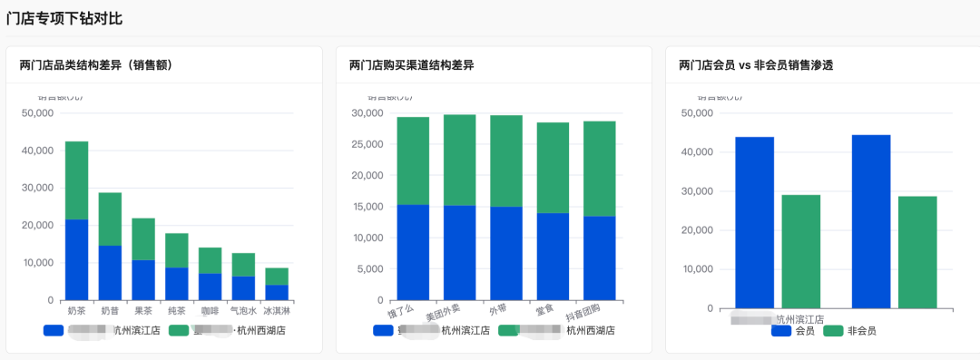Click the green segment of the 外带 bar
Screen dimensions: 980x360
(506, 161)
